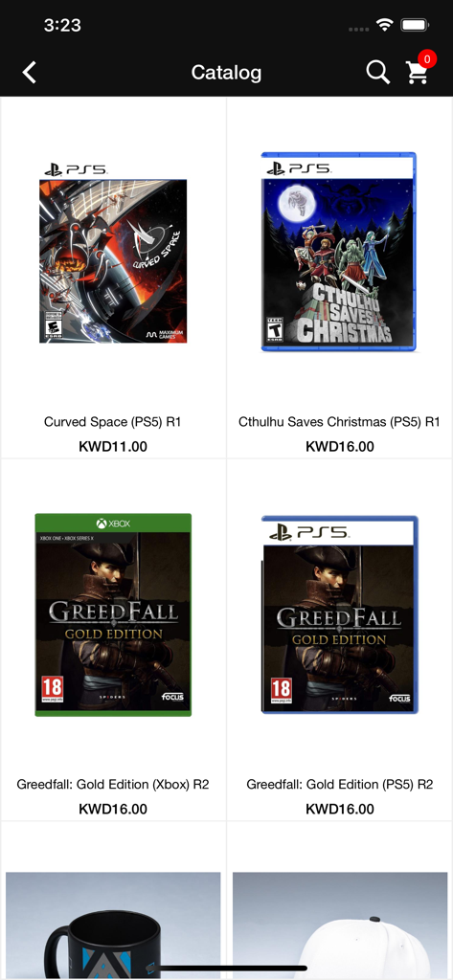Tap the KWD11.00 price label
The image size is (453, 980).
pos(113,446)
